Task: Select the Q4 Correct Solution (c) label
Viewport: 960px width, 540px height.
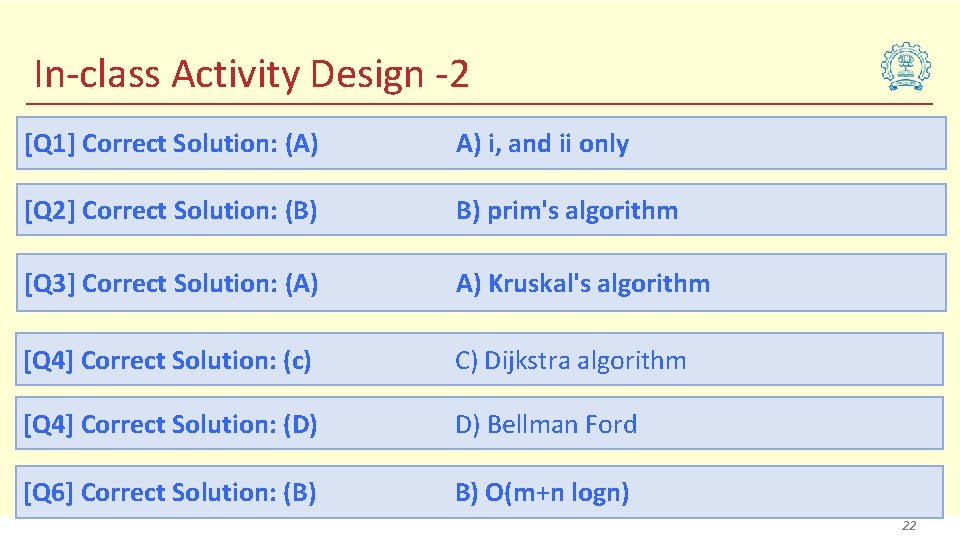Action: coord(167,361)
